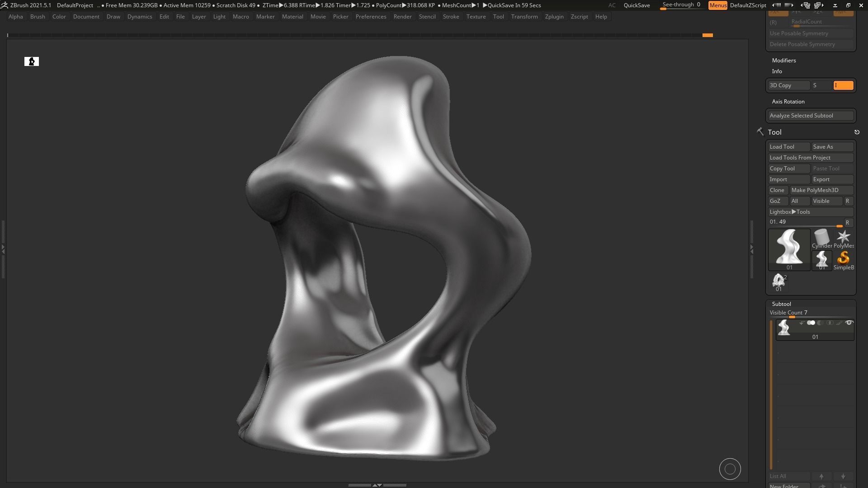
Task: Click the Load Tool button
Action: pyautogui.click(x=789, y=147)
